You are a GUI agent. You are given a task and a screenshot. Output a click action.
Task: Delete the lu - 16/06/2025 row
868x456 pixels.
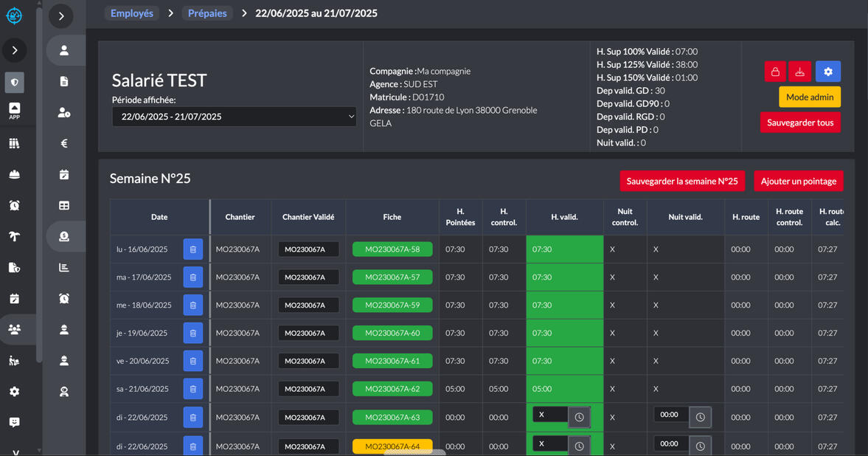pyautogui.click(x=192, y=249)
